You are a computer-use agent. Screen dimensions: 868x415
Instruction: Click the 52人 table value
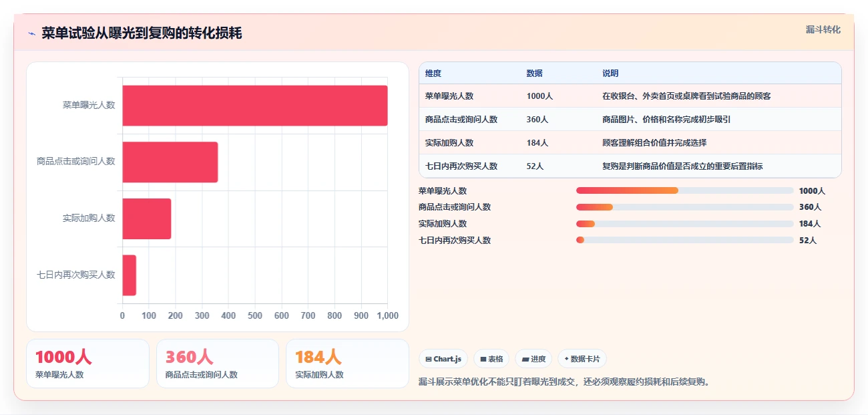coord(535,166)
